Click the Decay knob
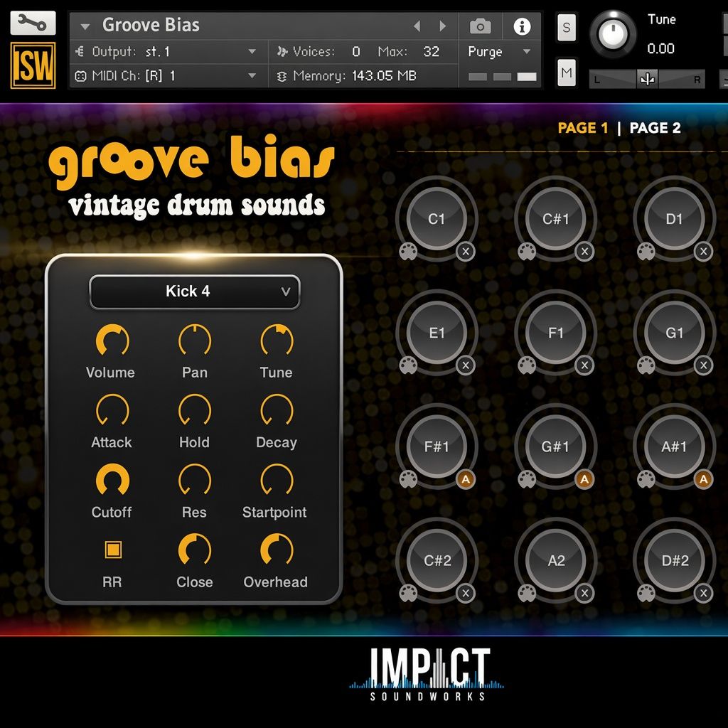The image size is (728, 728). click(277, 410)
